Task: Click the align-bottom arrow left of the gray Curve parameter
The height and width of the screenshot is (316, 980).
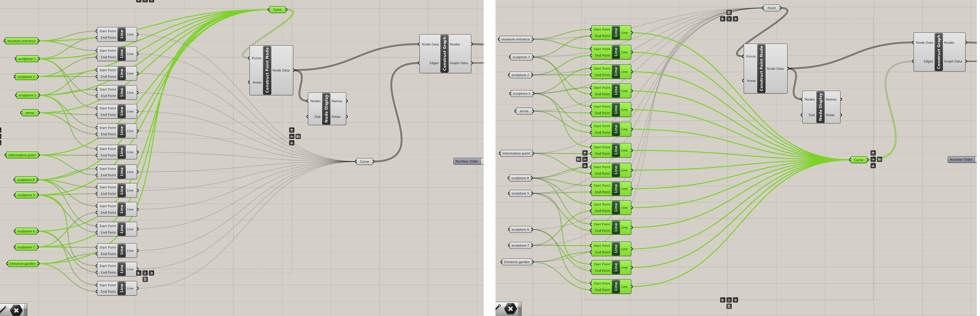Action: [291, 143]
